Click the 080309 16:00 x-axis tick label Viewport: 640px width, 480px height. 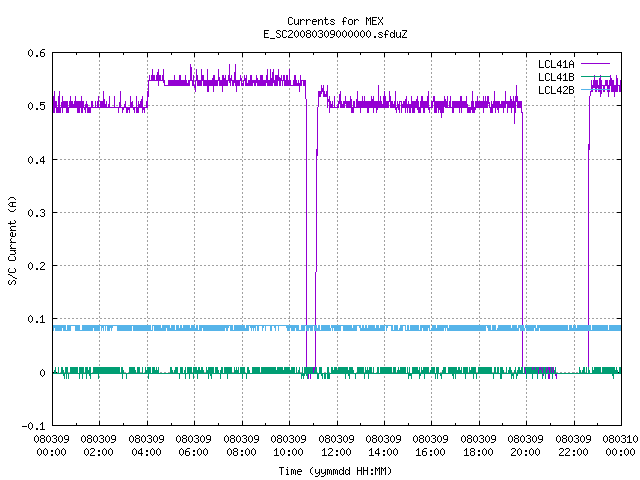431,445
